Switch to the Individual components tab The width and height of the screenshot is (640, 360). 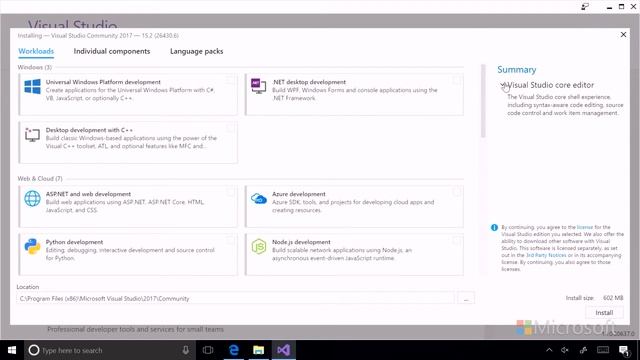(x=112, y=51)
